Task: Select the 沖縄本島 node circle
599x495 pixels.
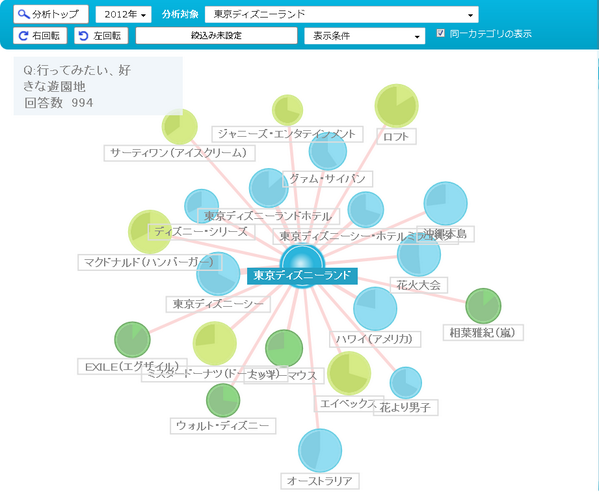Action: coord(445,203)
